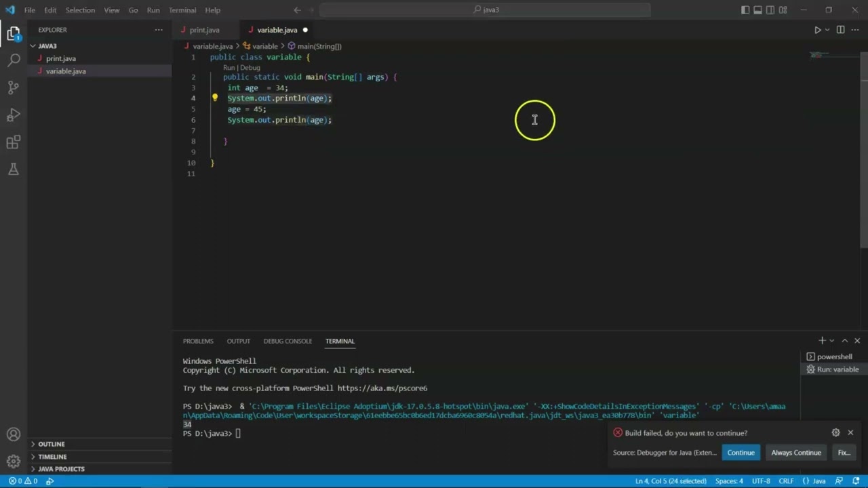The height and width of the screenshot is (488, 868).
Task: Open run button dropdown arrow
Action: click(x=827, y=30)
